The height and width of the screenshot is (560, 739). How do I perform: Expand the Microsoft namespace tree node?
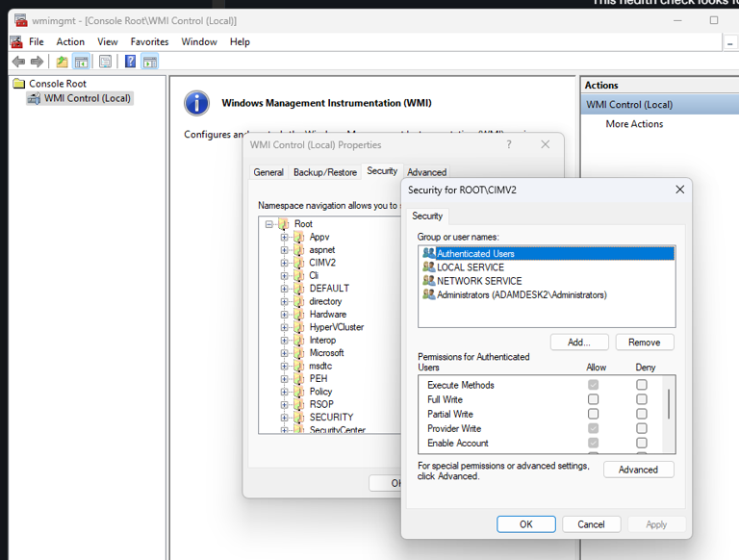point(285,353)
